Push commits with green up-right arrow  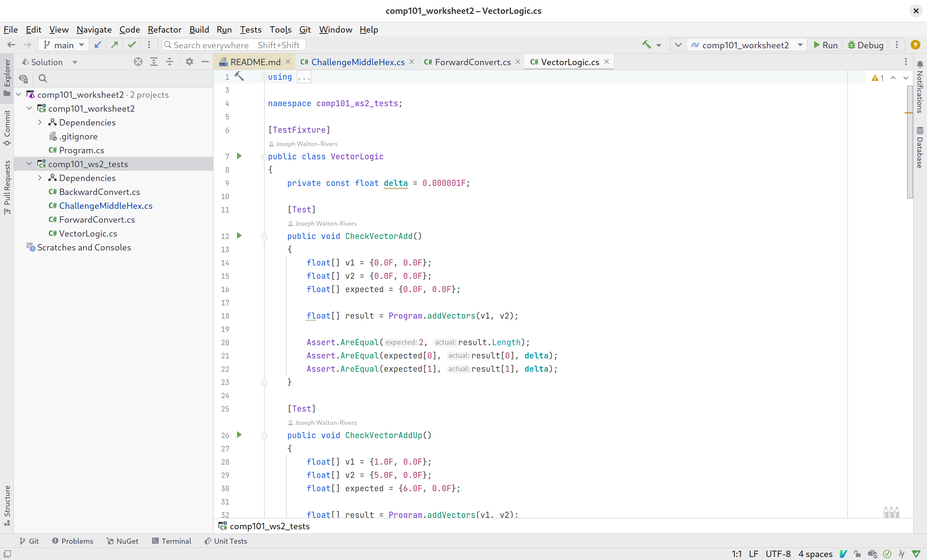115,45
